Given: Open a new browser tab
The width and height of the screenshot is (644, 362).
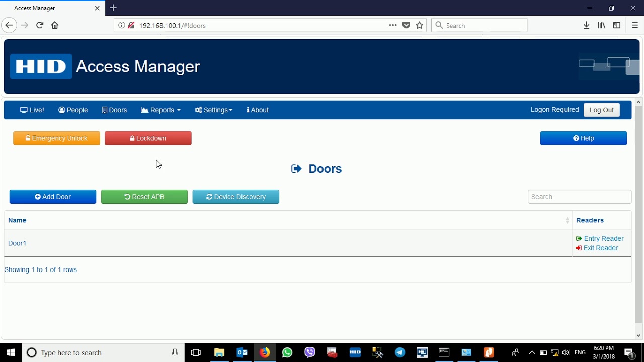Looking at the screenshot, I should coord(113,8).
